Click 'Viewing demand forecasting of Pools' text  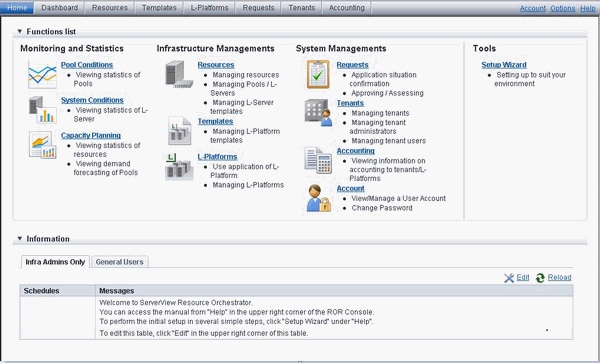pyautogui.click(x=106, y=168)
